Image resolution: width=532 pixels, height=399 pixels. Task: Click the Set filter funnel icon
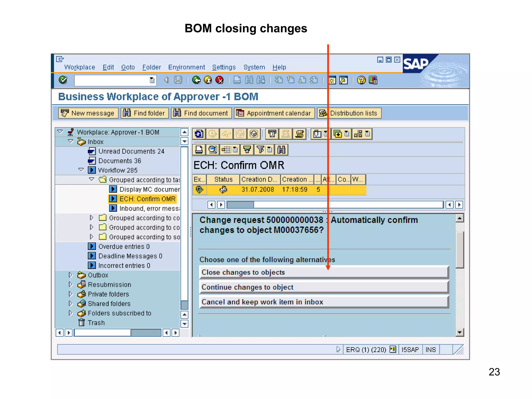pyautogui.click(x=260, y=150)
